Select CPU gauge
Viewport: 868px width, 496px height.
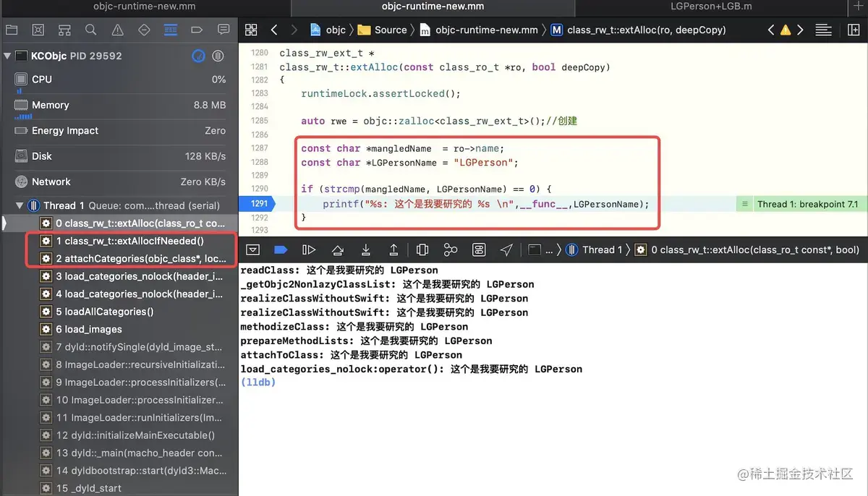point(119,80)
